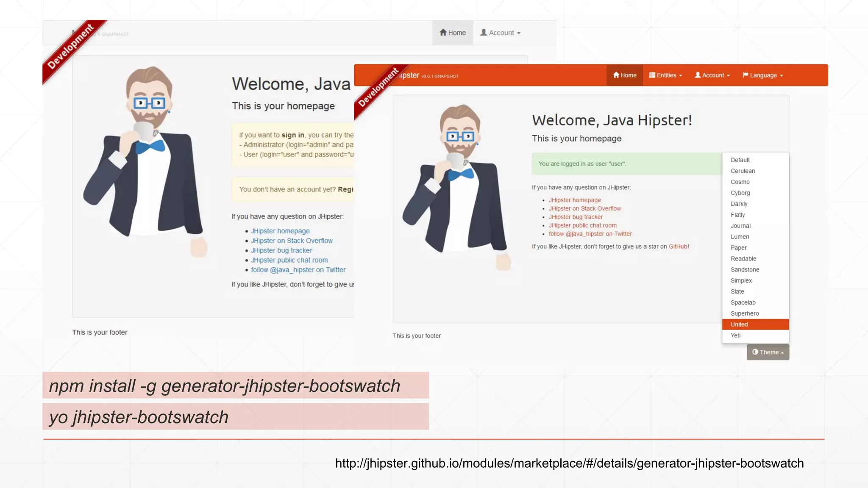Select the Cyborg theme

pos(755,193)
